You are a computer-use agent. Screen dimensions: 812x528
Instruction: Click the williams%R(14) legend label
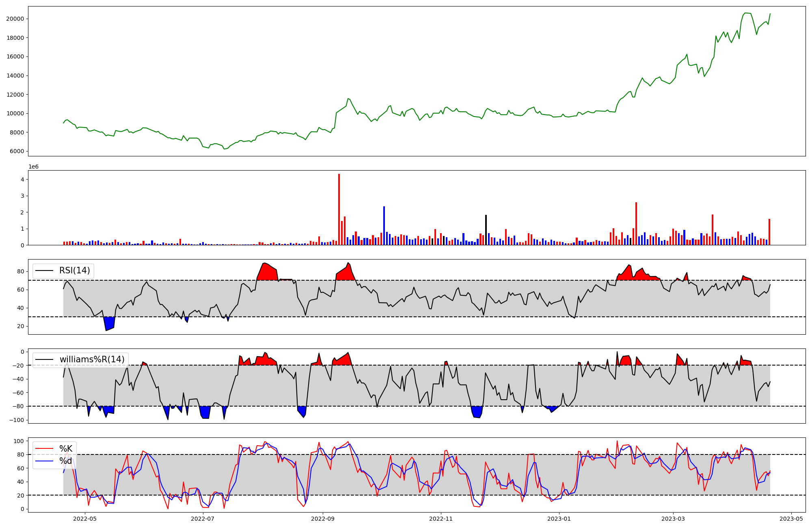[x=92, y=359]
